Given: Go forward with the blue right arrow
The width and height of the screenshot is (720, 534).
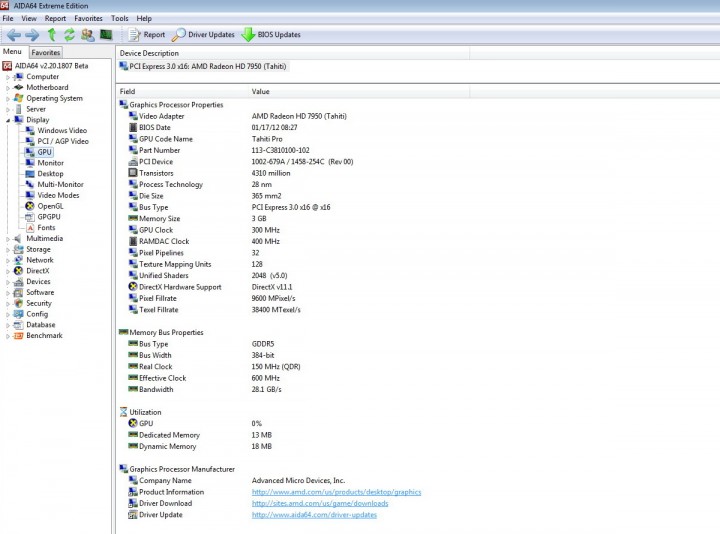Looking at the screenshot, I should pyautogui.click(x=32, y=34).
